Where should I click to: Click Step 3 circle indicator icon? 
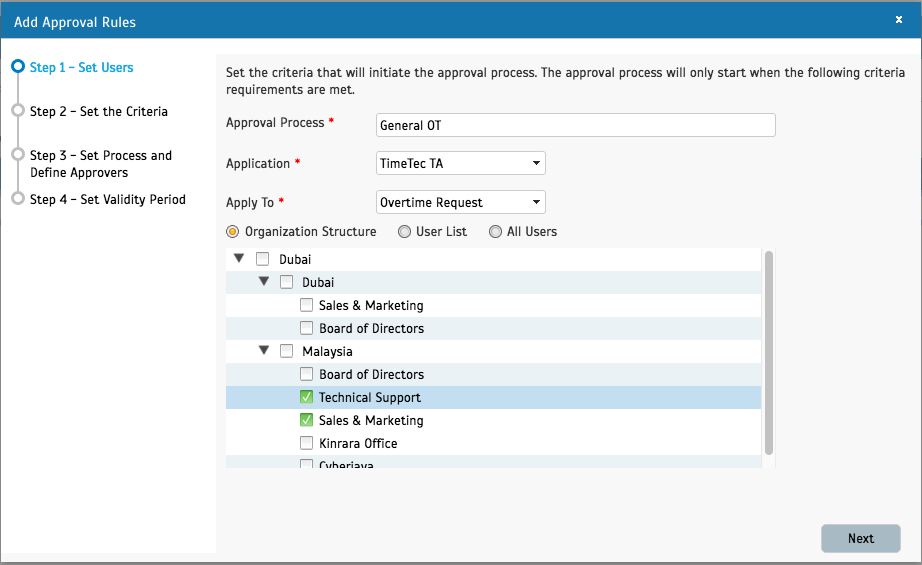tap(17, 155)
